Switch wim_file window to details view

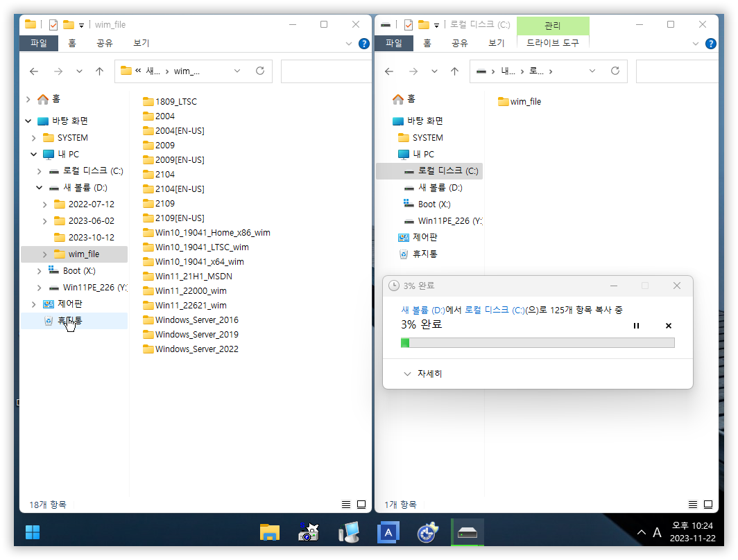pyautogui.click(x=346, y=505)
